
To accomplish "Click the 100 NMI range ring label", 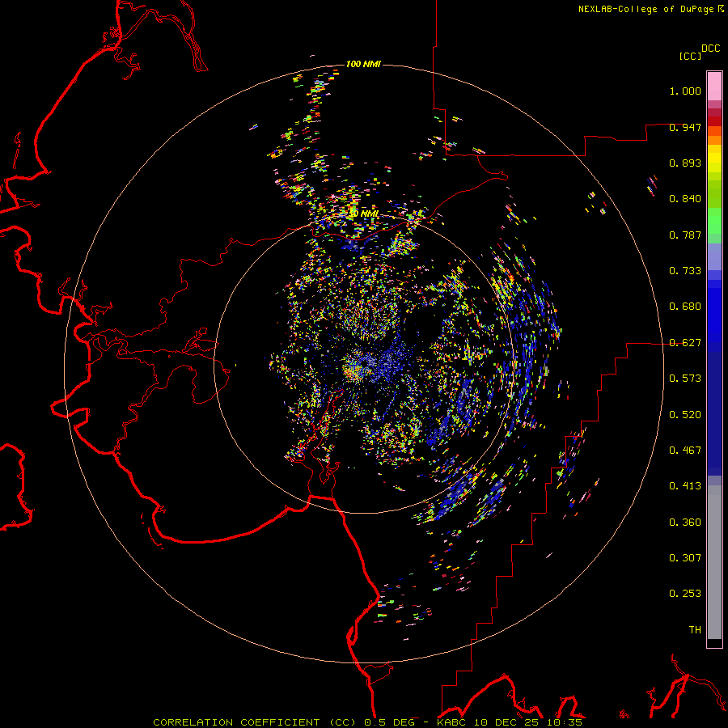I will point(363,64).
